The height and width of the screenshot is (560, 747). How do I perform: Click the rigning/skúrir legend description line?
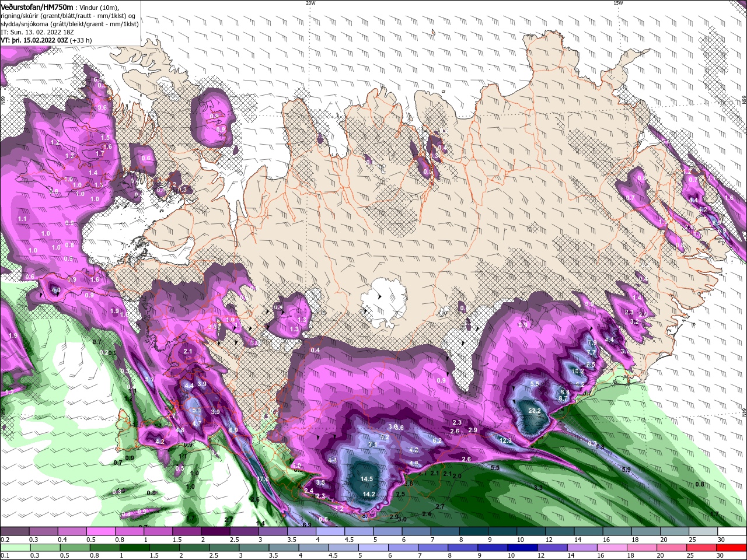coord(69,15)
